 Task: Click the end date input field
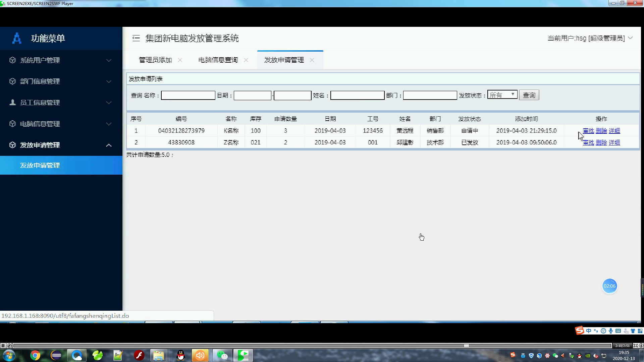292,96
